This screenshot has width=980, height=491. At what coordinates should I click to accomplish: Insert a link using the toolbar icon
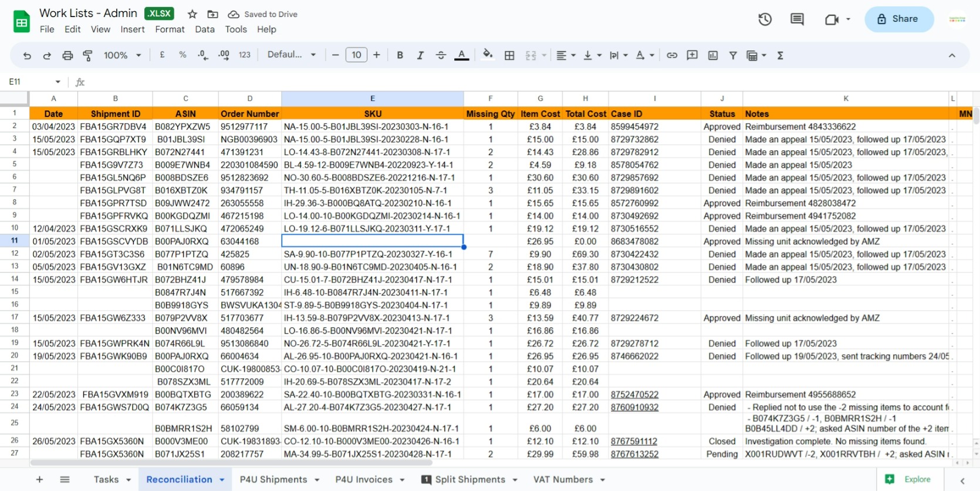(x=672, y=55)
